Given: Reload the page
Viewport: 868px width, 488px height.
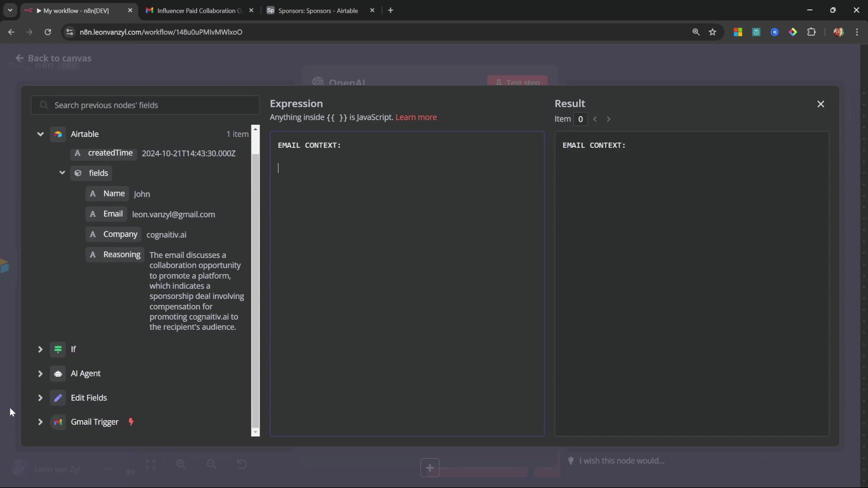Looking at the screenshot, I should tap(48, 32).
